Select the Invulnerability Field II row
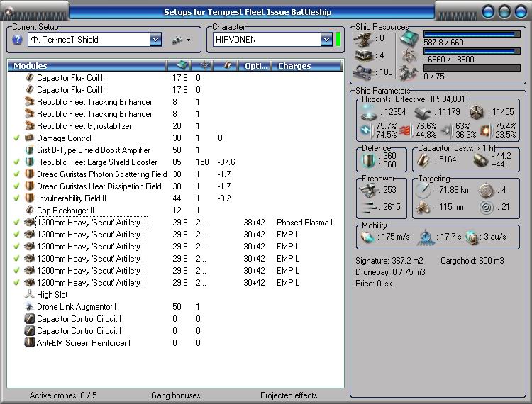The height and width of the screenshot is (404, 532). click(175, 198)
